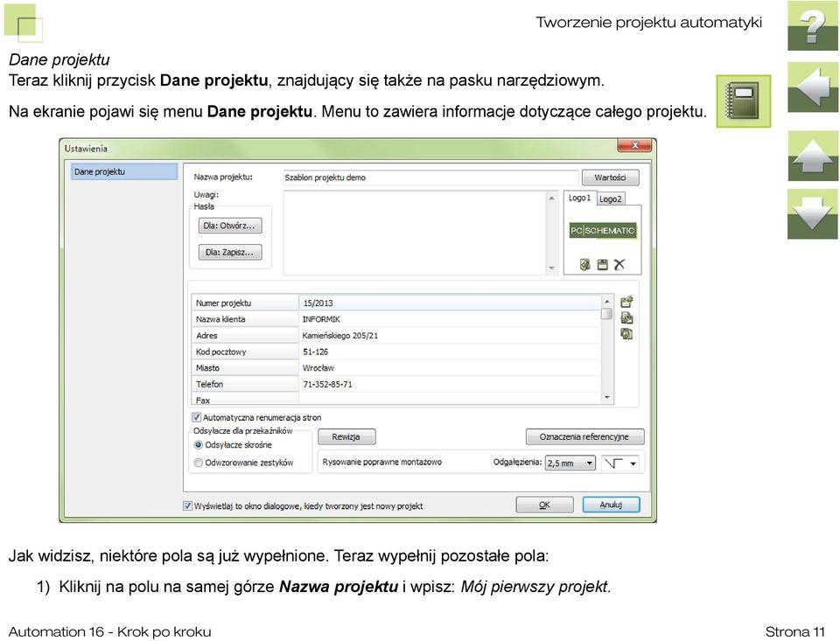This screenshot has width=840, height=641.
Task: Click the Kod pocztowy row label
Action: point(245,352)
